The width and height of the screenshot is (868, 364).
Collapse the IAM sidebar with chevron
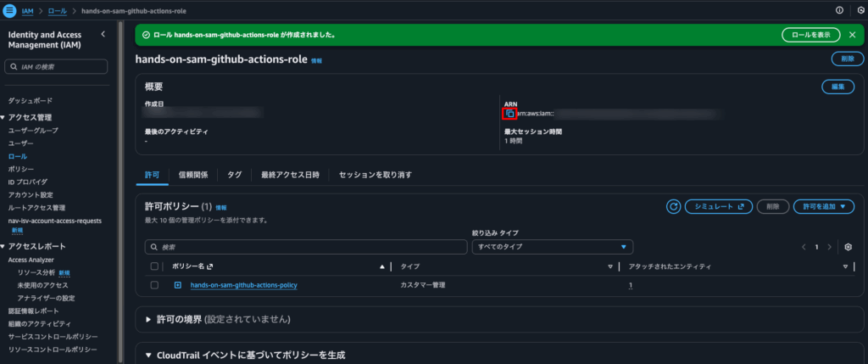pos(103,34)
